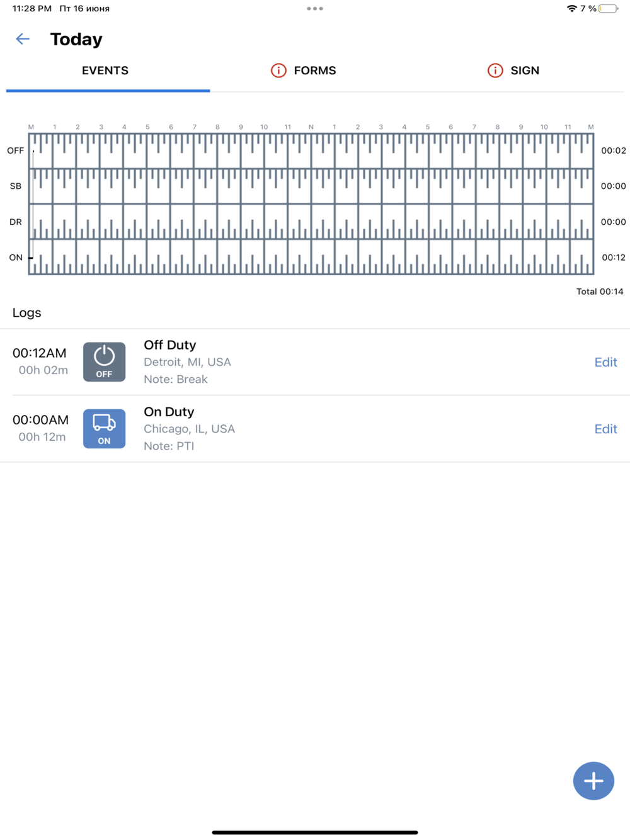This screenshot has height=840, width=630.
Task: Click the status bar date text
Action: coord(84,9)
